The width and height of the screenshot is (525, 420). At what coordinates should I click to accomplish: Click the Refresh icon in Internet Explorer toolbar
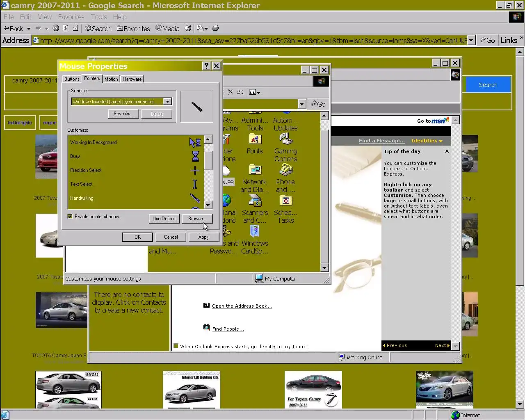[x=66, y=28]
